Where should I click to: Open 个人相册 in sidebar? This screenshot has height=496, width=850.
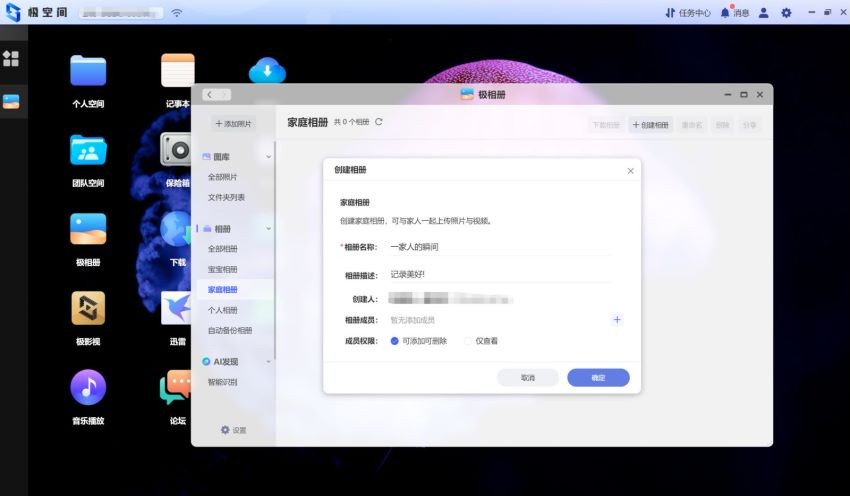pyautogui.click(x=223, y=310)
